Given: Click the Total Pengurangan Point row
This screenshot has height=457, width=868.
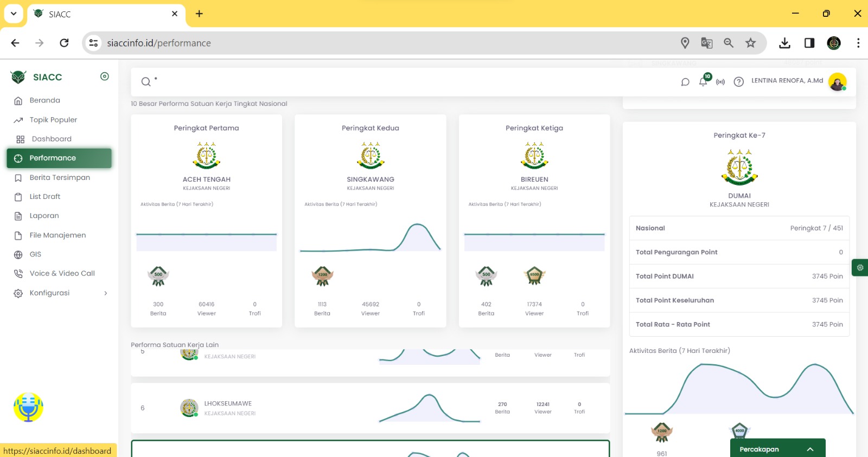Looking at the screenshot, I should [x=739, y=252].
